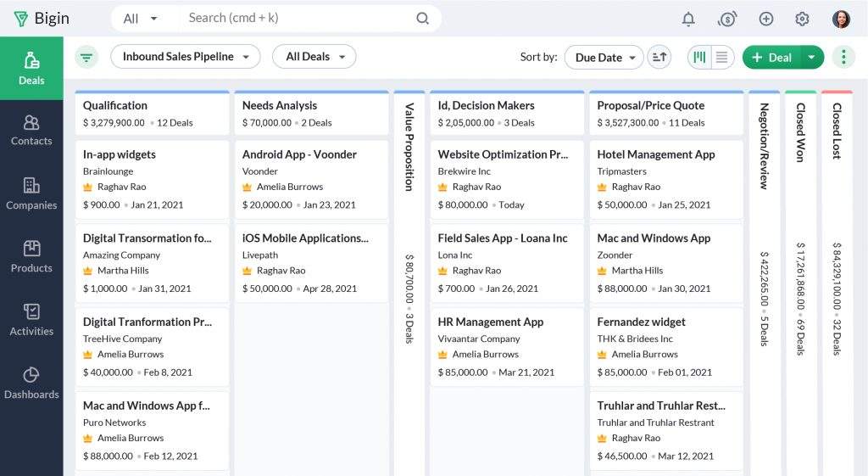Viewport: 868px width, 476px height.
Task: Open the Field Sales App - Loana Inc deal
Action: tap(507, 263)
